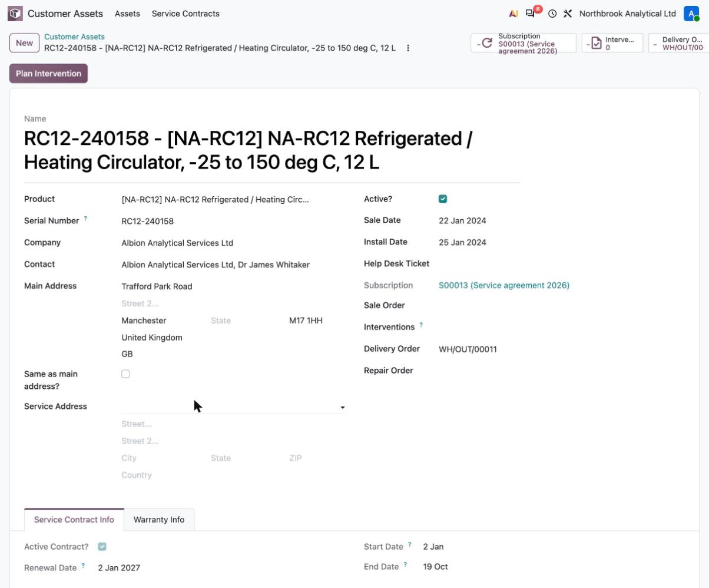Click the Main Address postcode M17 1HH

tap(306, 321)
